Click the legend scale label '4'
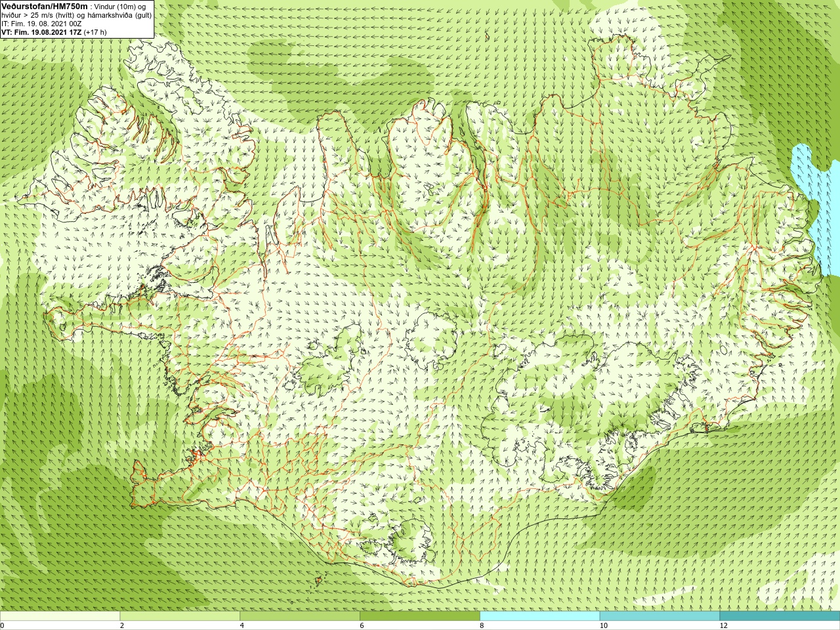Image resolution: width=840 pixels, height=630 pixels. pyautogui.click(x=242, y=626)
